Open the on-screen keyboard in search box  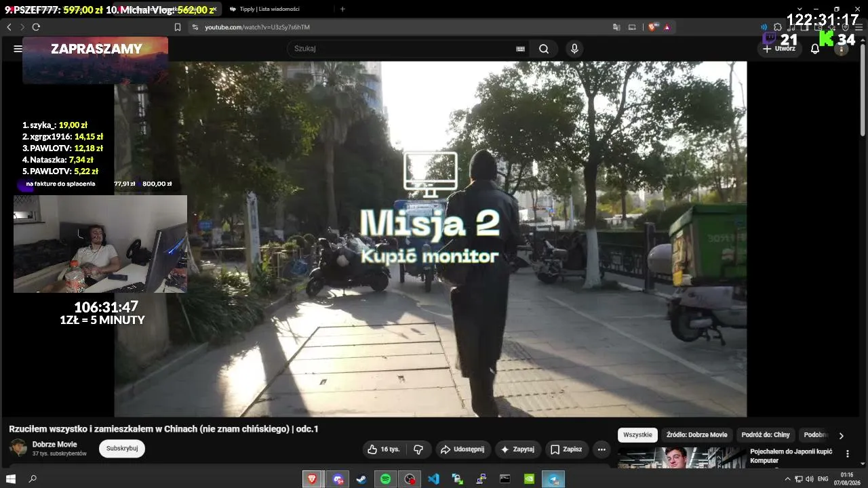tap(520, 49)
